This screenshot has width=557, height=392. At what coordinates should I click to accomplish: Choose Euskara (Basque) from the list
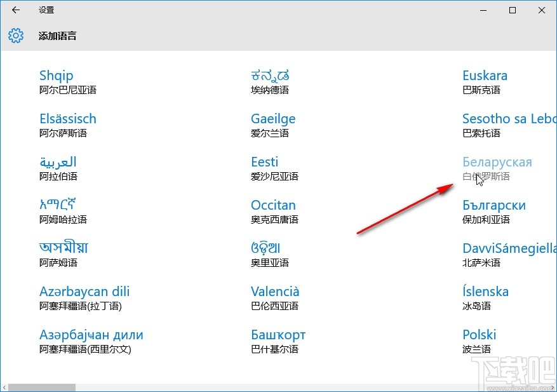coord(485,75)
